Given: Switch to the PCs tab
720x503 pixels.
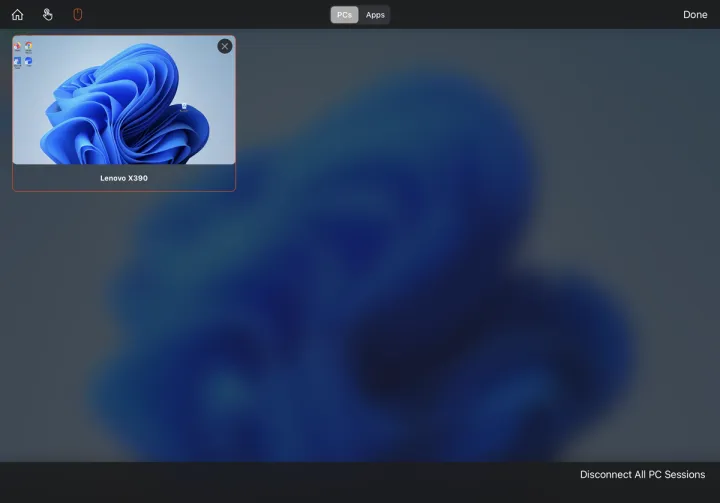Looking at the screenshot, I should click(x=344, y=15).
